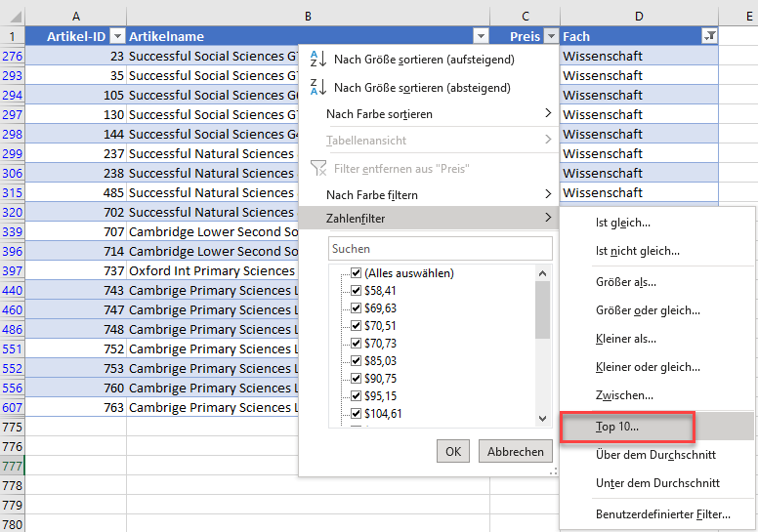Click the price list scrollbar thumb

[542, 309]
